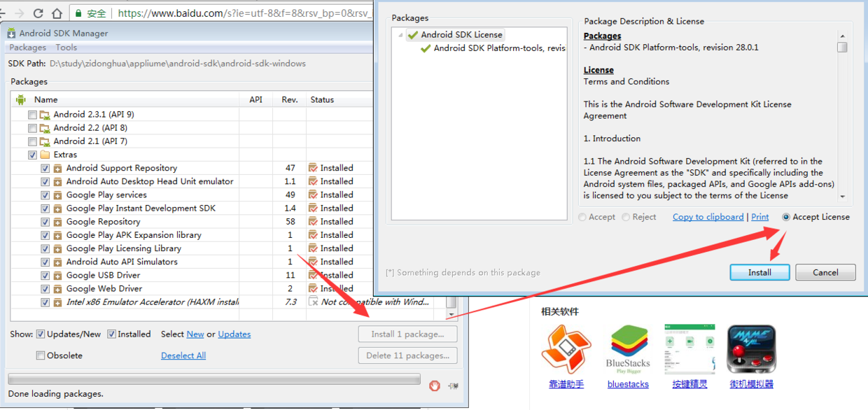Click the green Android robot header icon

tap(20, 99)
